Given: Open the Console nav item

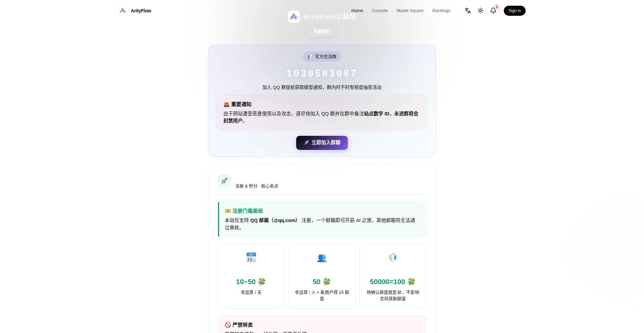Looking at the screenshot, I should (x=380, y=11).
